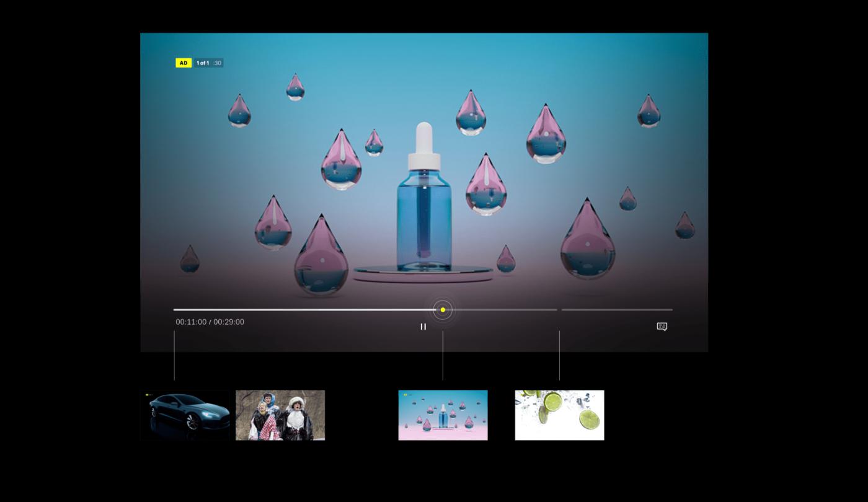This screenshot has height=502, width=868.
Task: Click the unplayed final segment of the progress bar
Action: [x=617, y=310]
